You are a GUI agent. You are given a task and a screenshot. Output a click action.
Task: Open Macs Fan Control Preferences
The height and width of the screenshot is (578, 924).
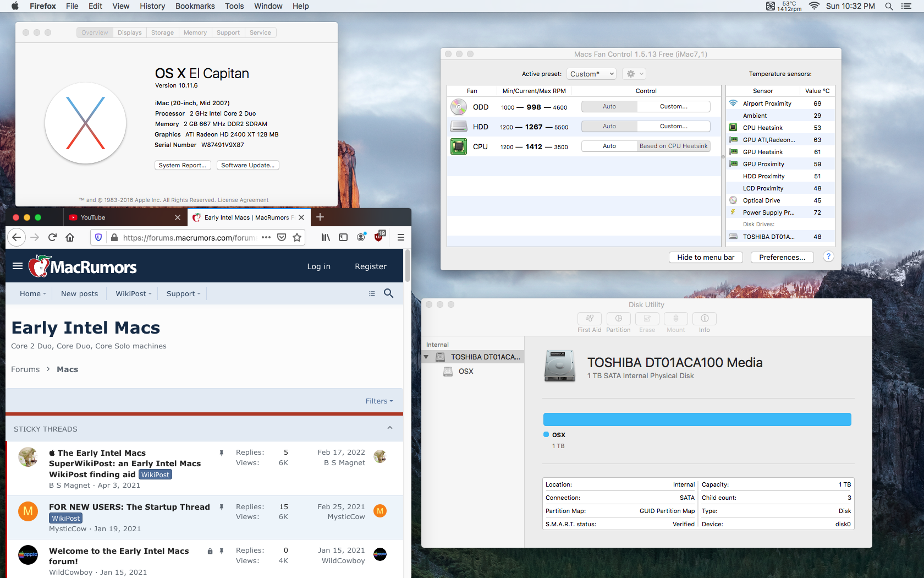pos(782,257)
